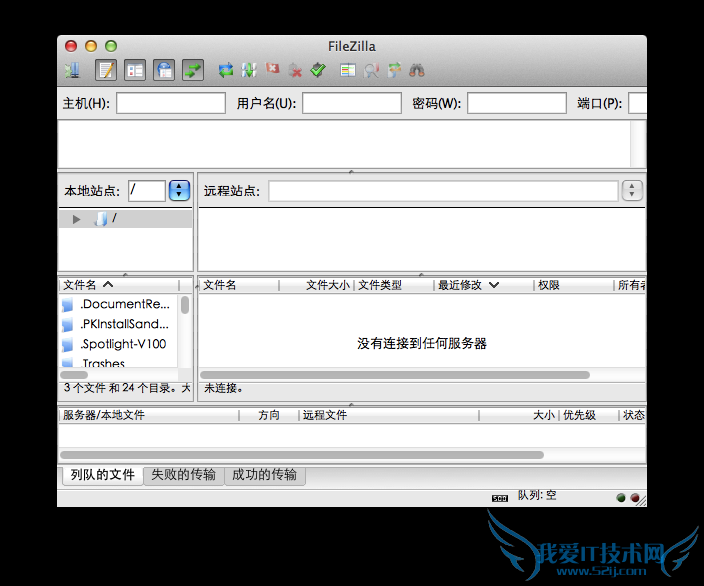Click the 远程站点 path field
Screen dimensions: 704x586
pyautogui.click(x=443, y=191)
